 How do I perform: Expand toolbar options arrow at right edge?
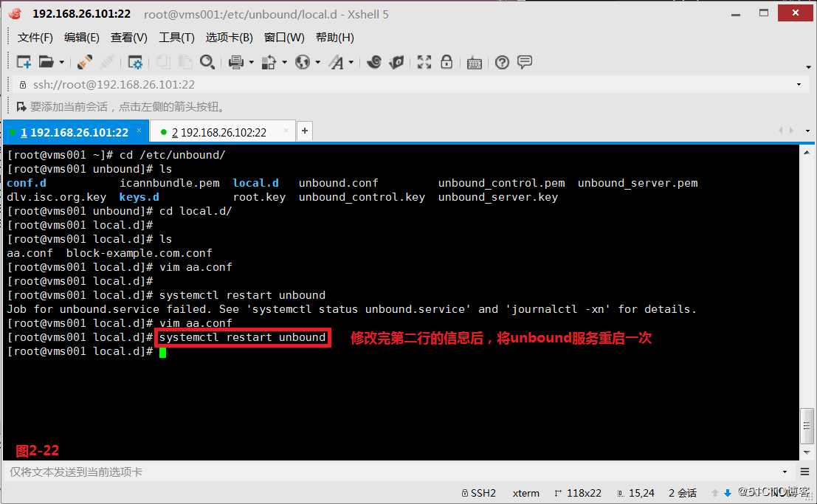point(808,66)
